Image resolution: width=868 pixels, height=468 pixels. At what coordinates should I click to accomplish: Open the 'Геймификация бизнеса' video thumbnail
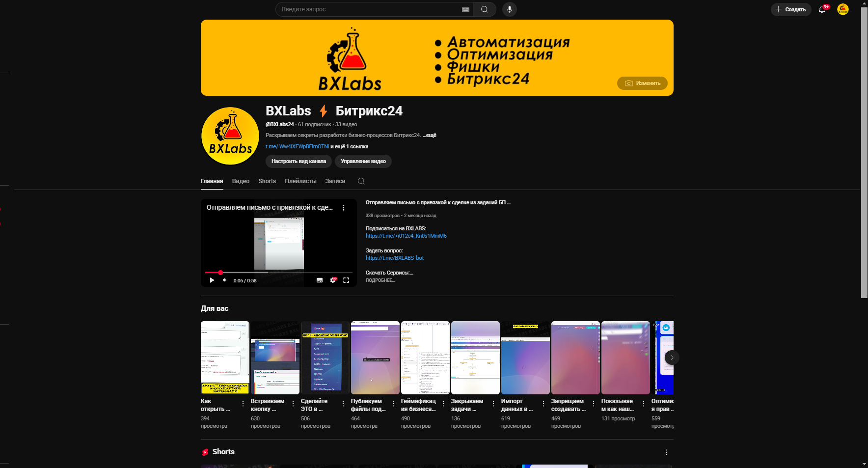[x=425, y=358]
